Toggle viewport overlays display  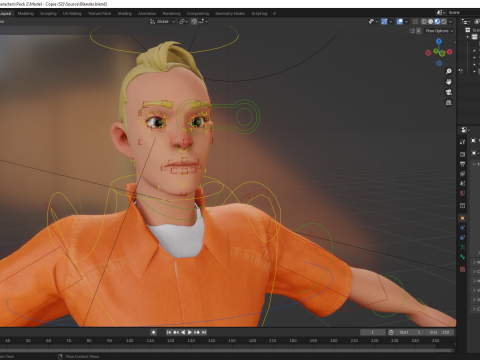(400, 21)
